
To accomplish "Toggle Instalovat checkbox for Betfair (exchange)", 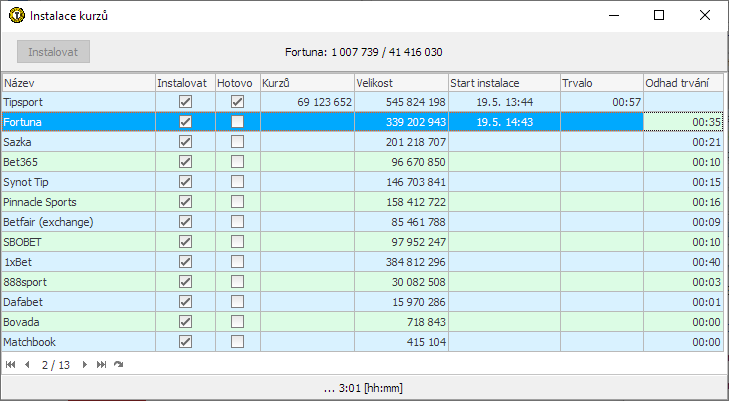I will (186, 221).
